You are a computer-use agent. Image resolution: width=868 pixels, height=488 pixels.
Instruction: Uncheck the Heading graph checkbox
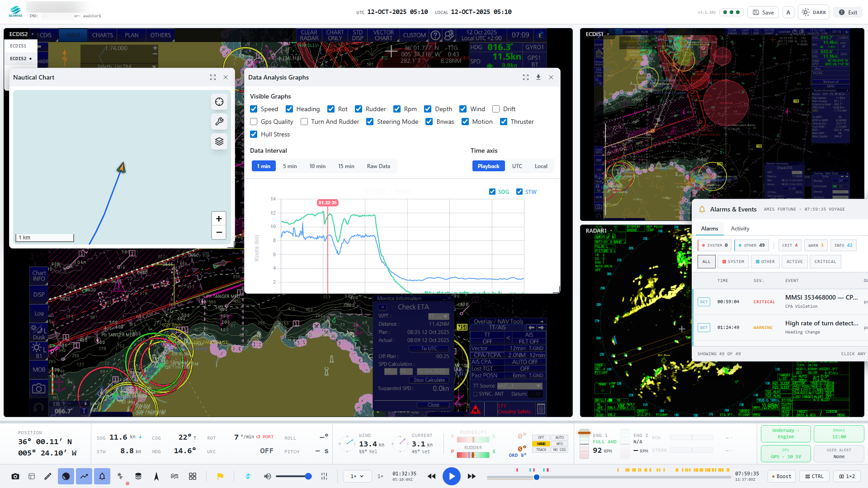click(289, 109)
